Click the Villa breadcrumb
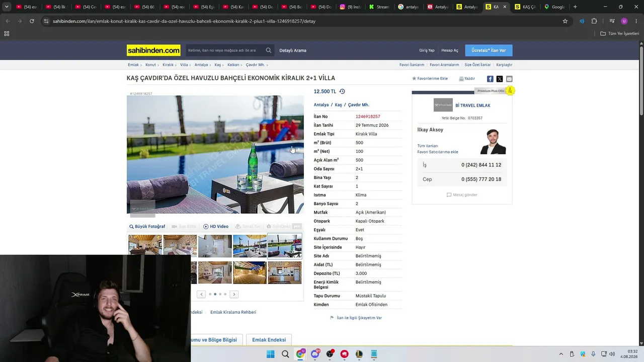 click(x=184, y=65)
